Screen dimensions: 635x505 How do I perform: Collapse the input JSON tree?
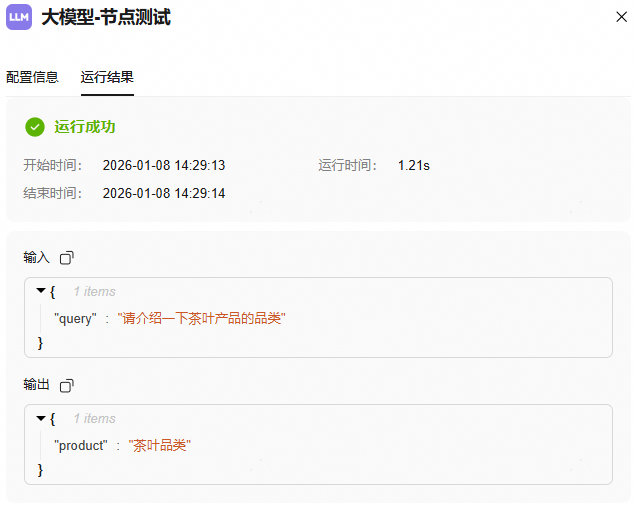(x=40, y=291)
